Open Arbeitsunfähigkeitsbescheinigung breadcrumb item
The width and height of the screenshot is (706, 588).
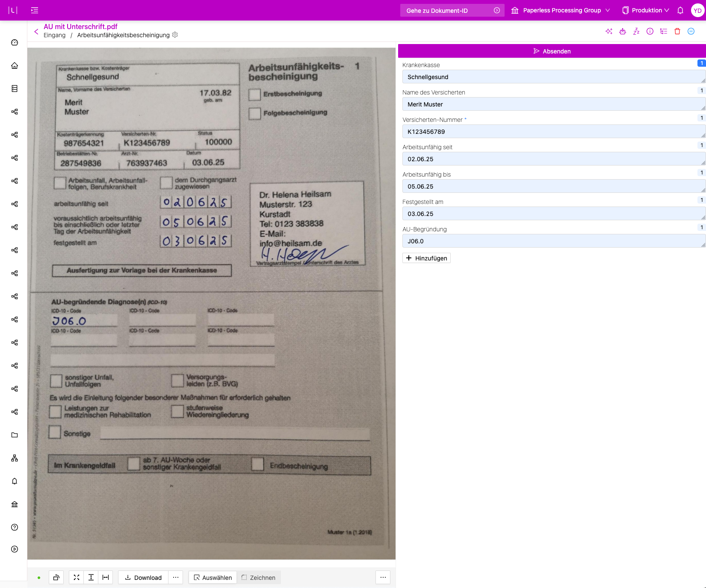click(x=123, y=35)
